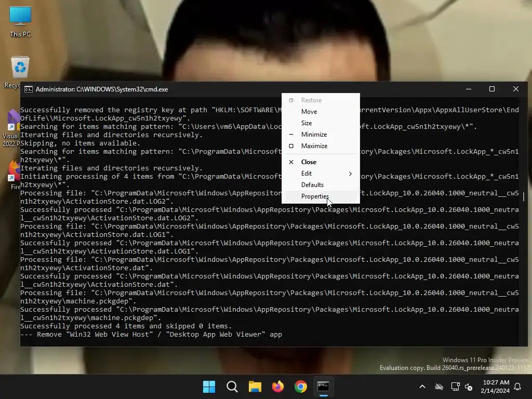Click 'Successfully processed 4 items and skipped 0 items.'
Screen dimensions: 532x399
pos(126,326)
